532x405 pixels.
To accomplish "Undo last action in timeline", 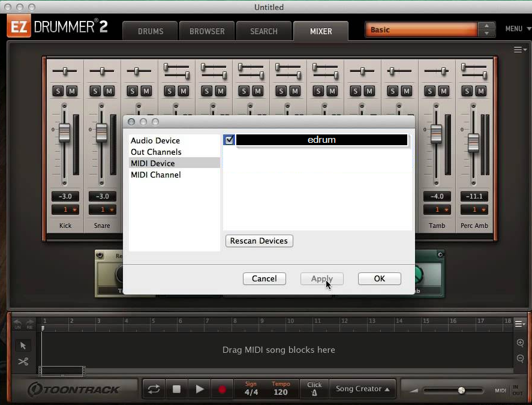I will coord(17,324).
